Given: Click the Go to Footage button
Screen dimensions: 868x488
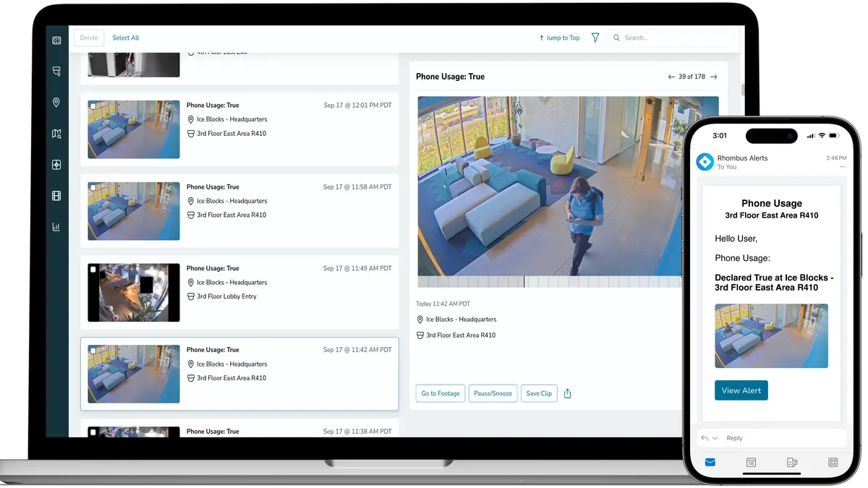Looking at the screenshot, I should click(x=440, y=393).
